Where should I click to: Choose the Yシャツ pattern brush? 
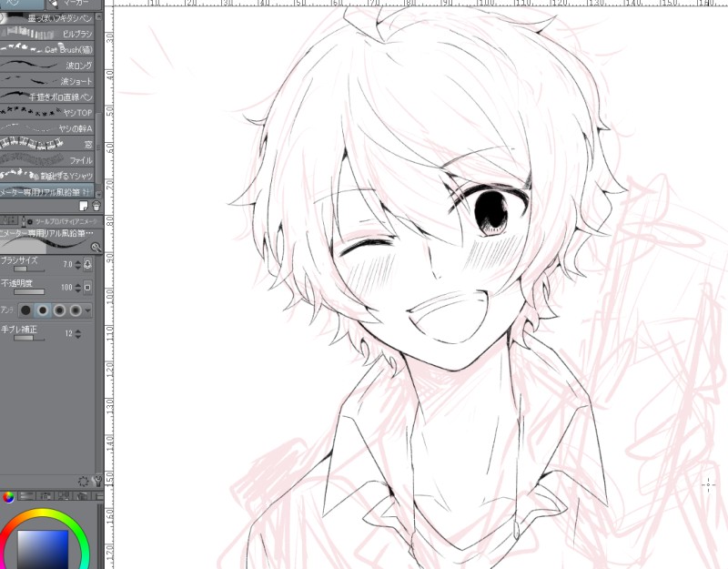pyautogui.click(x=47, y=176)
